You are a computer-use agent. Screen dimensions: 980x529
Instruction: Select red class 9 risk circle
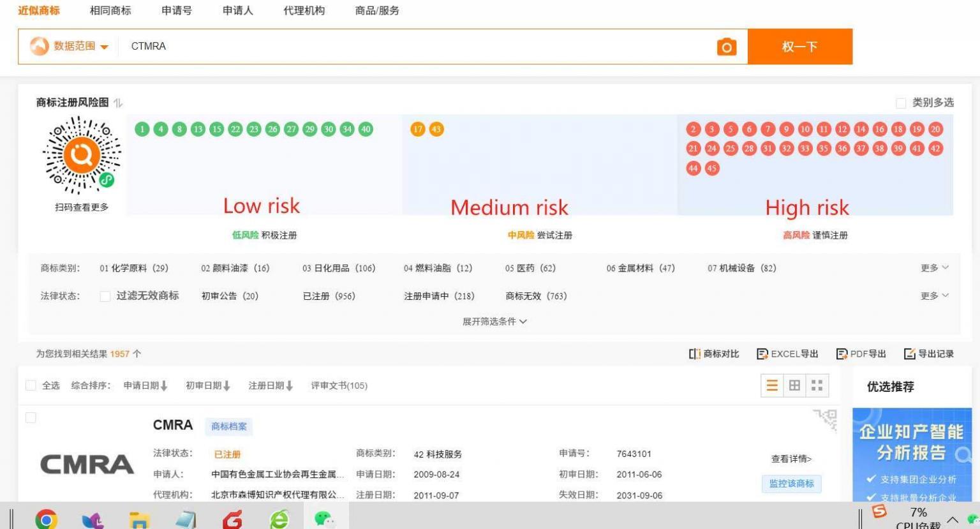(x=787, y=130)
